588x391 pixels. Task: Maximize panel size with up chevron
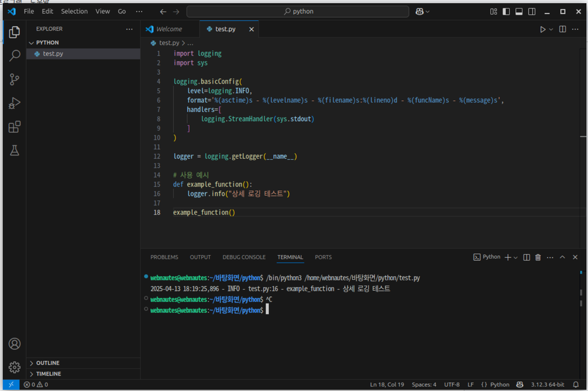pos(562,257)
